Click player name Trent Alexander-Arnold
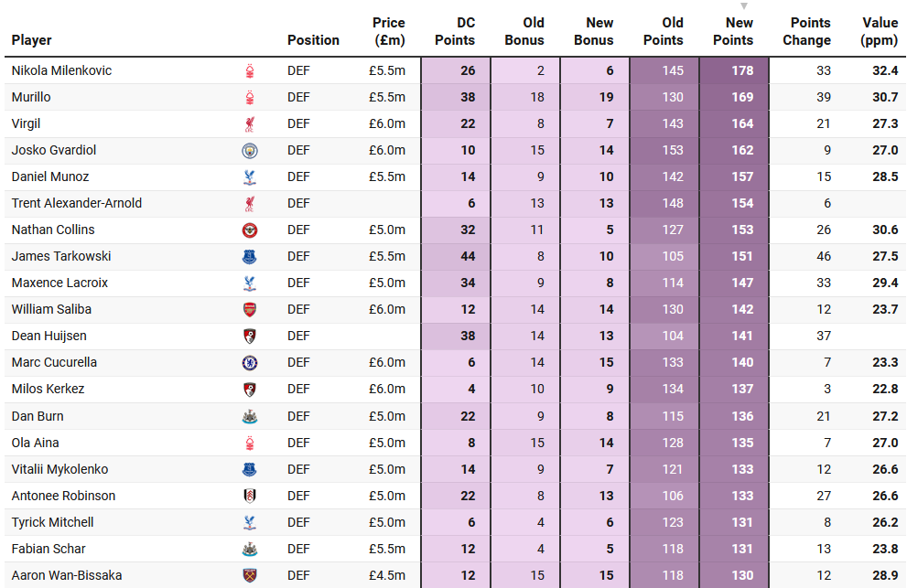 click(77, 203)
